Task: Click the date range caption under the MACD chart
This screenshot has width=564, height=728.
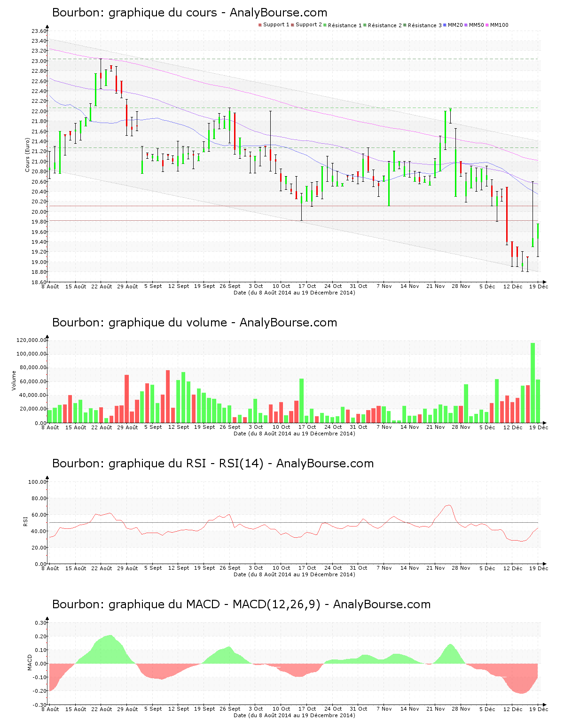Action: pos(294,715)
